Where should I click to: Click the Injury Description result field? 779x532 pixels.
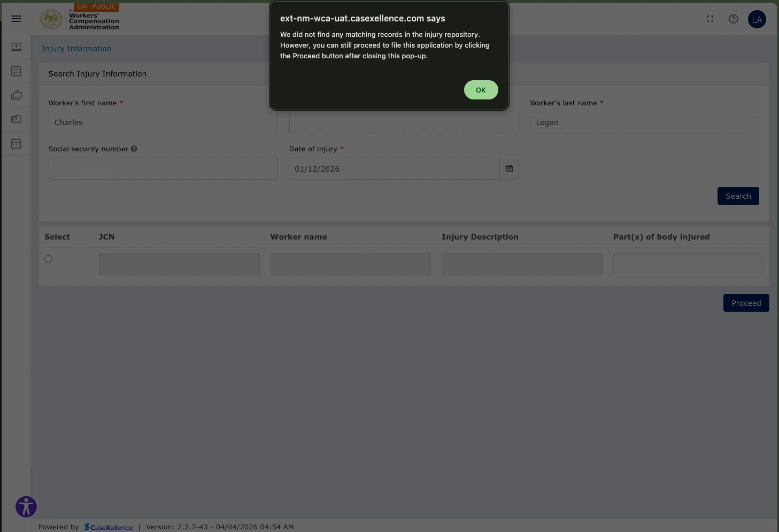pyautogui.click(x=522, y=264)
